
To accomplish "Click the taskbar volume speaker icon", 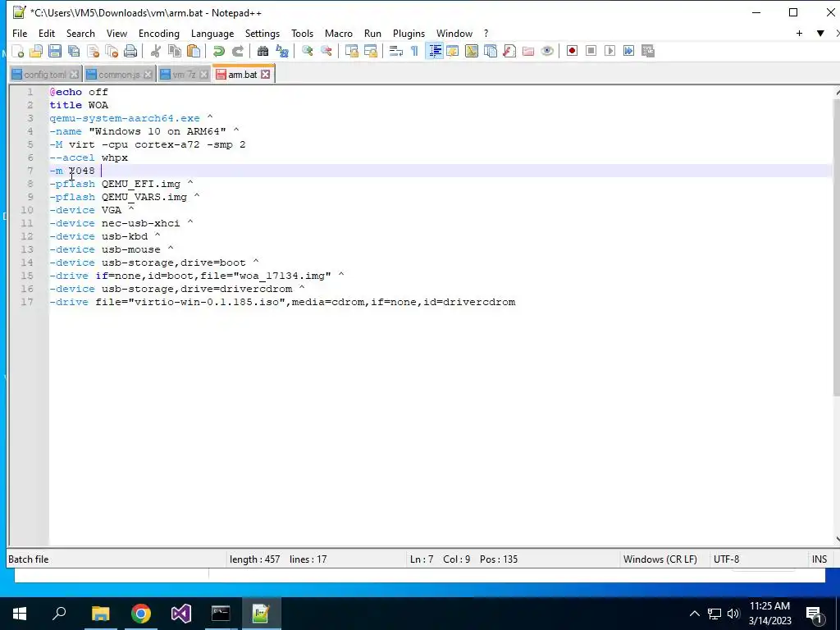I will pos(733,614).
